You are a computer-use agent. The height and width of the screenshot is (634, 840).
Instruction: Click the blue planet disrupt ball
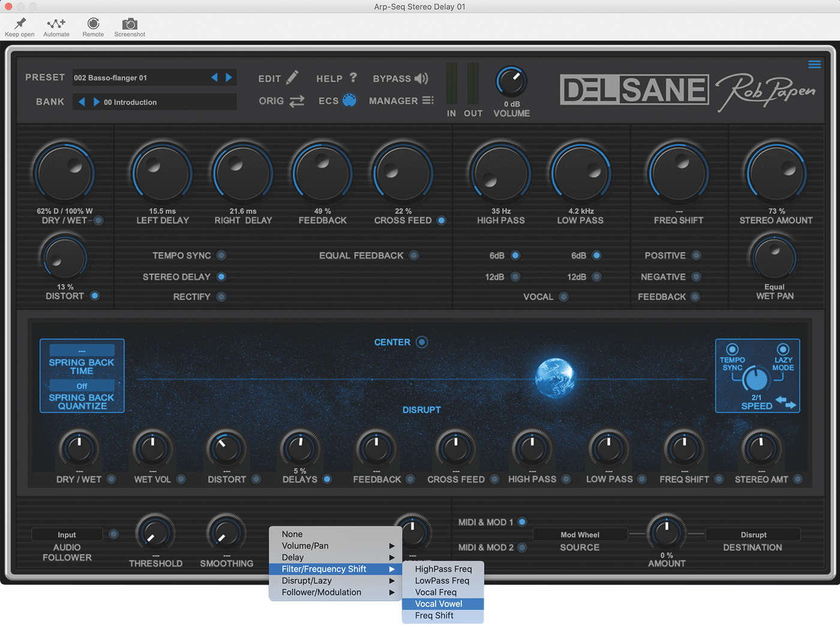555,378
